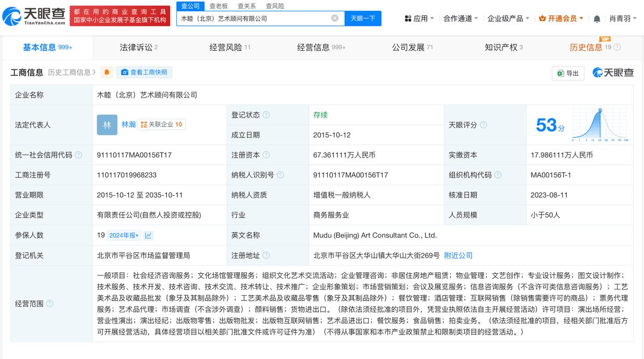Switch to the 经营信息 tab
This screenshot has height=359, width=644.
321,47
